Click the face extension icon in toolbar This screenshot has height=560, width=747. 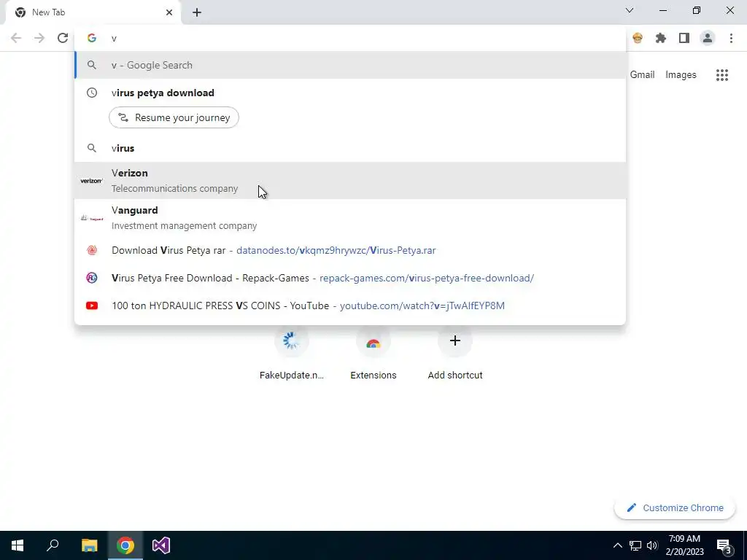638,38
